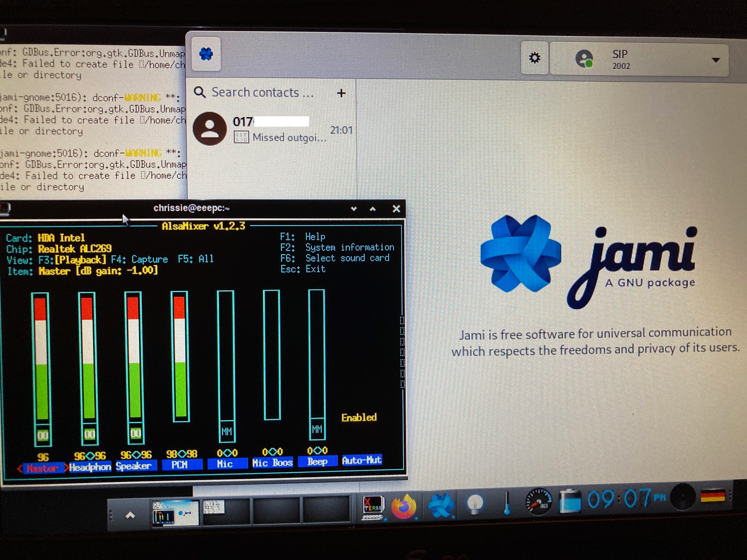747x560 pixels.
Task: Click the Auto-Mute Enabled value
Action: click(359, 418)
